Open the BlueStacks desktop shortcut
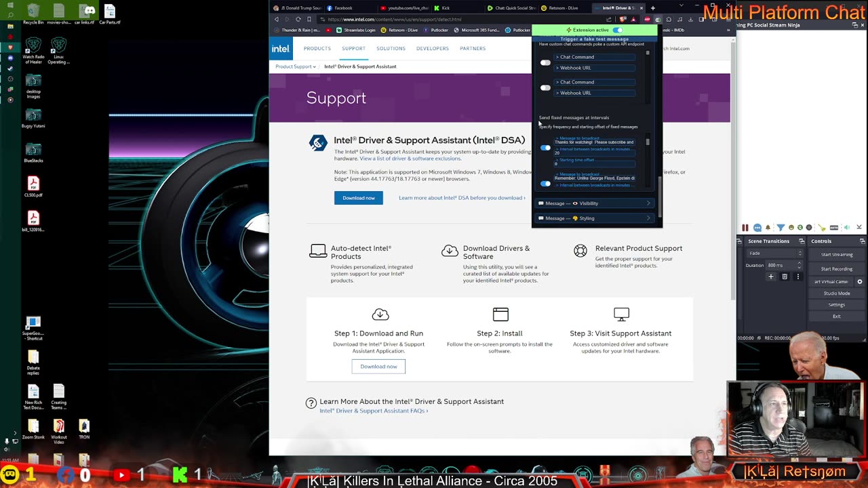 point(33,152)
